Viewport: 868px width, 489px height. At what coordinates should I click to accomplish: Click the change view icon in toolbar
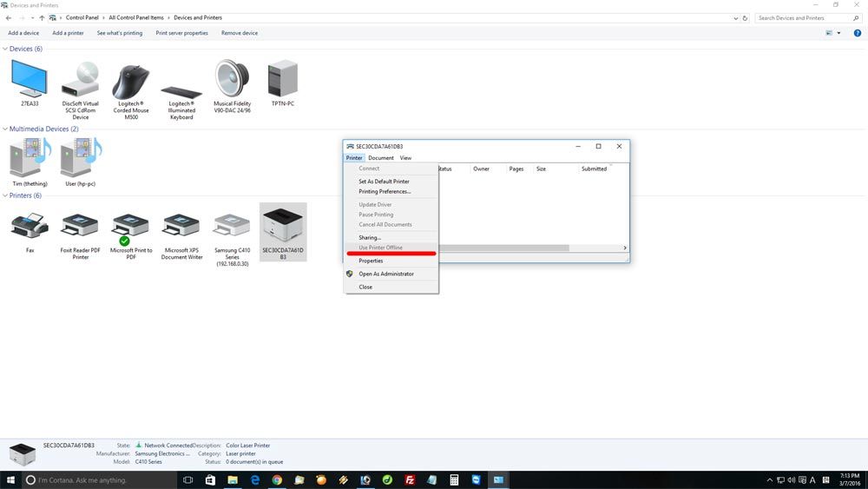pyautogui.click(x=829, y=33)
